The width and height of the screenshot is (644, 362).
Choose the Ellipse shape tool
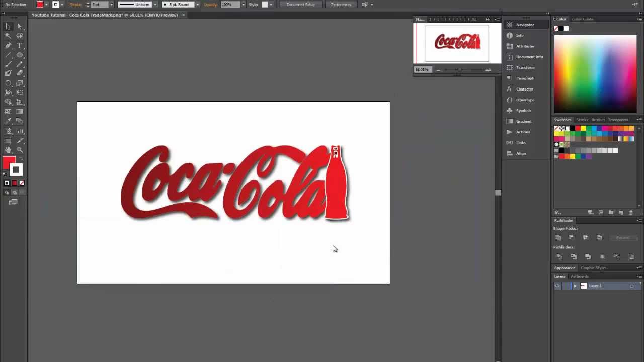click(x=20, y=55)
